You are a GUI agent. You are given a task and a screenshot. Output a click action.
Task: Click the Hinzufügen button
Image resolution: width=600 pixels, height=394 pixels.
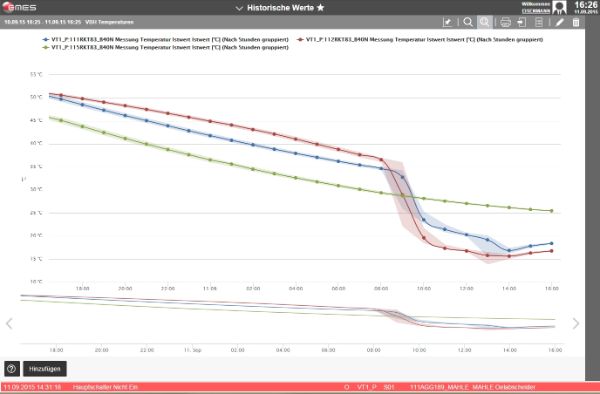pos(45,369)
